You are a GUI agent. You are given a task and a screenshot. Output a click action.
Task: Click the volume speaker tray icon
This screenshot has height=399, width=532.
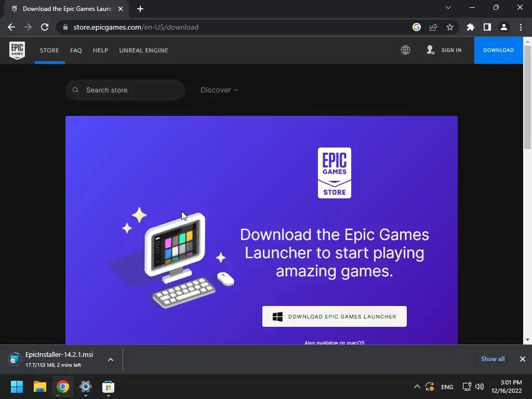(480, 387)
